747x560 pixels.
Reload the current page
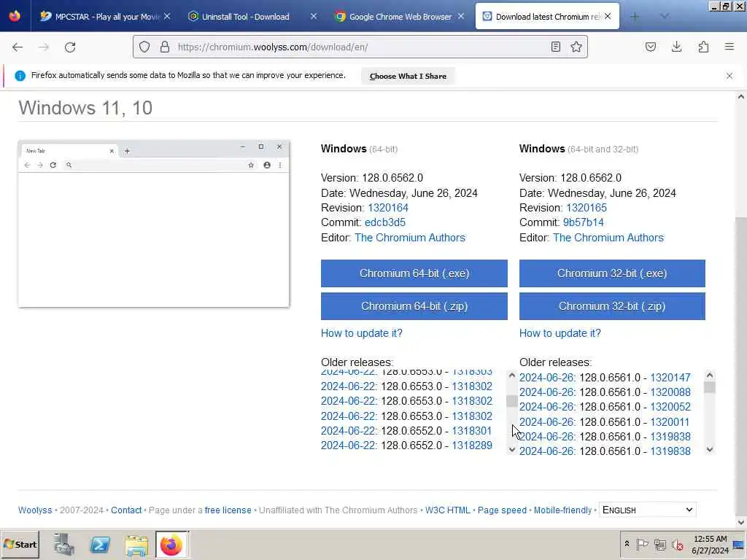(70, 47)
